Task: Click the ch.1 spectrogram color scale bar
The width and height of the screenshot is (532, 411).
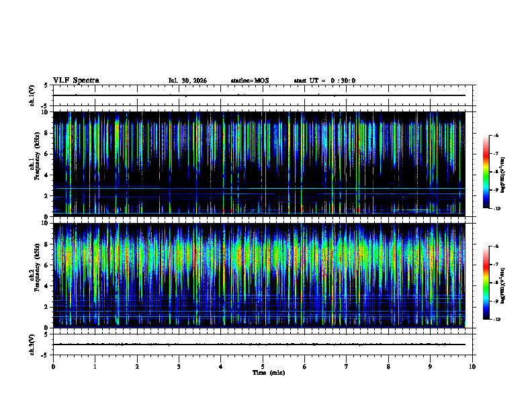Action: click(486, 172)
